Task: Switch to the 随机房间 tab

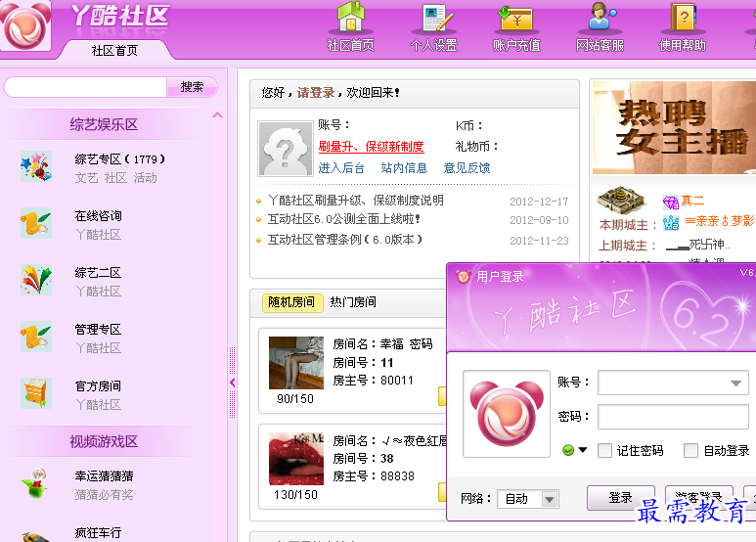Action: [292, 302]
